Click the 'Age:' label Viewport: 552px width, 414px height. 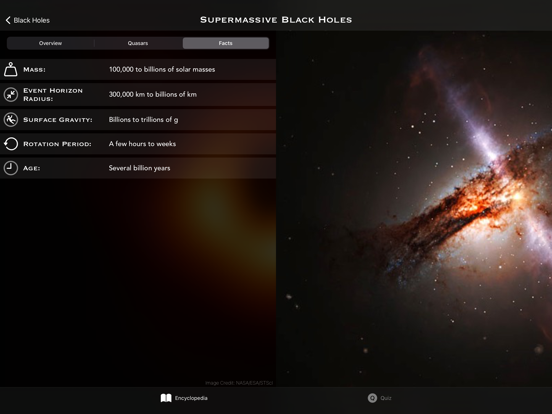[32, 168]
